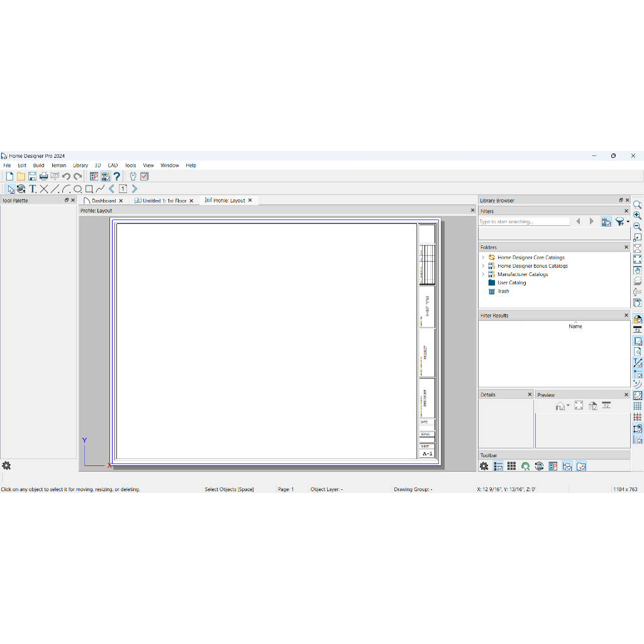Click the Save floppy disk icon
Image resolution: width=644 pixels, height=644 pixels.
click(32, 177)
